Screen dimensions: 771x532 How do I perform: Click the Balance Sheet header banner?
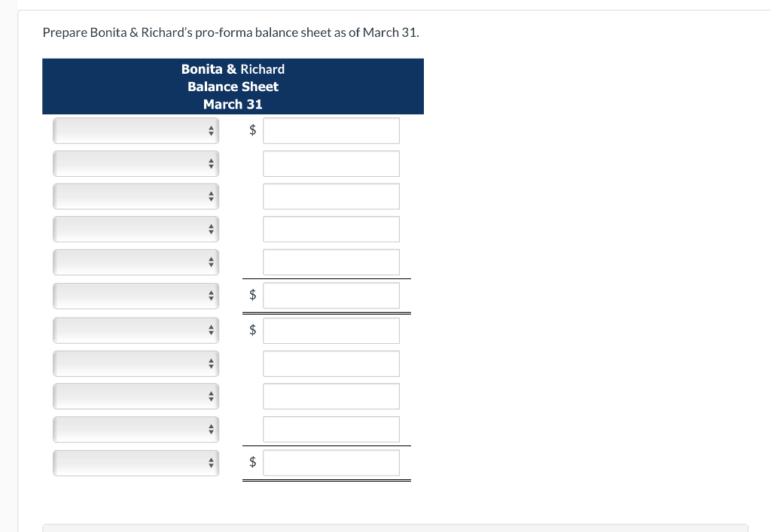[x=233, y=86]
